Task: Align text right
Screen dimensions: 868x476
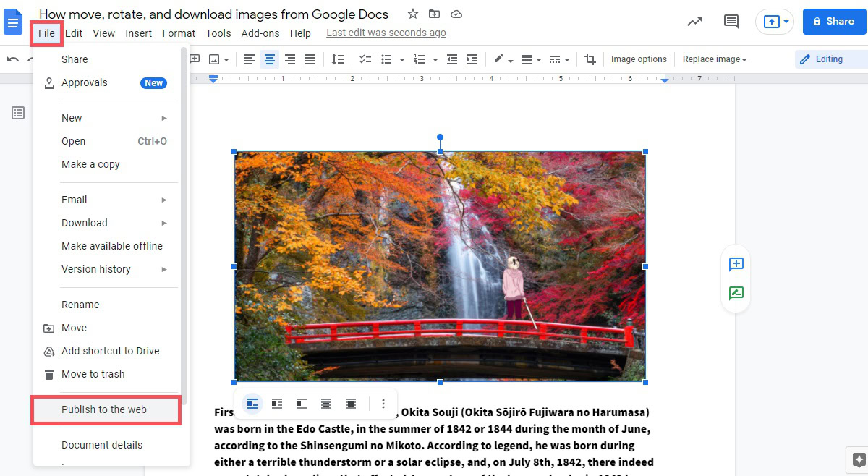Action: [290, 59]
